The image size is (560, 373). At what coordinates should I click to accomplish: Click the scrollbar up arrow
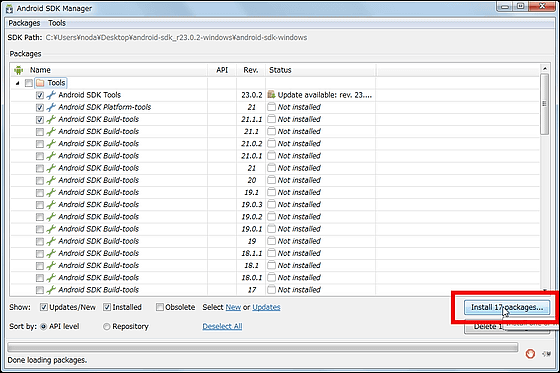click(545, 68)
